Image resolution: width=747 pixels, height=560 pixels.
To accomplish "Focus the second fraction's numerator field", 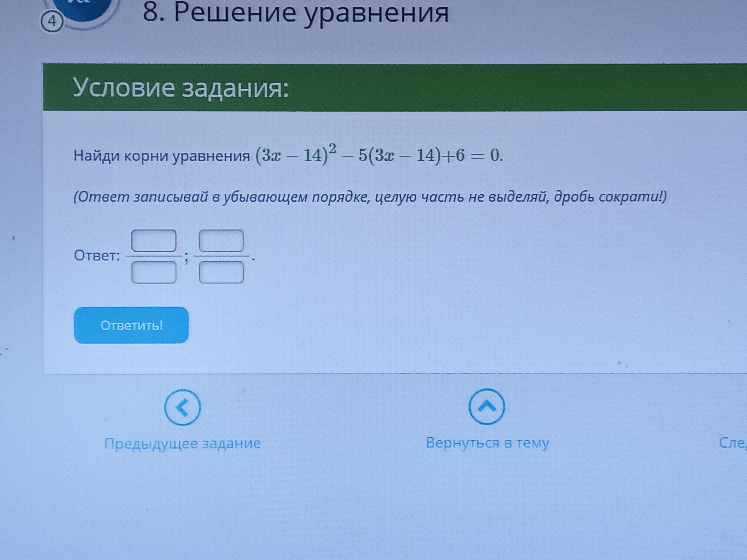I will (221, 241).
